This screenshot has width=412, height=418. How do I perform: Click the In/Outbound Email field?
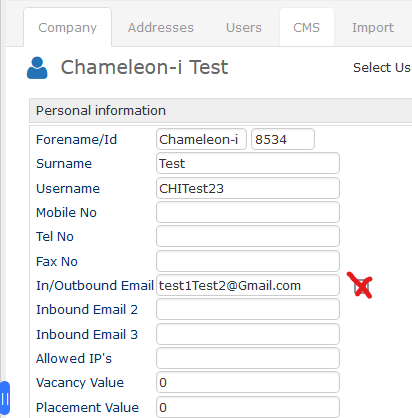pyautogui.click(x=248, y=285)
